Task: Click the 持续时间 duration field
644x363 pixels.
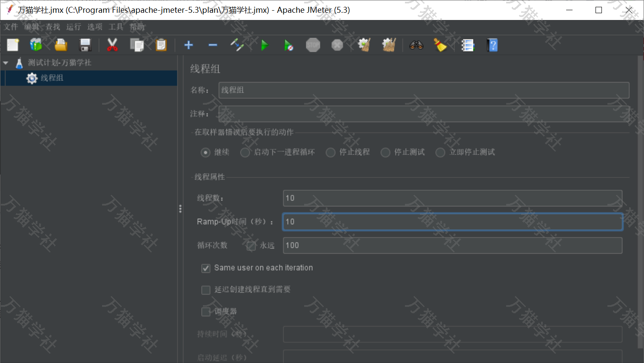Action: click(453, 334)
